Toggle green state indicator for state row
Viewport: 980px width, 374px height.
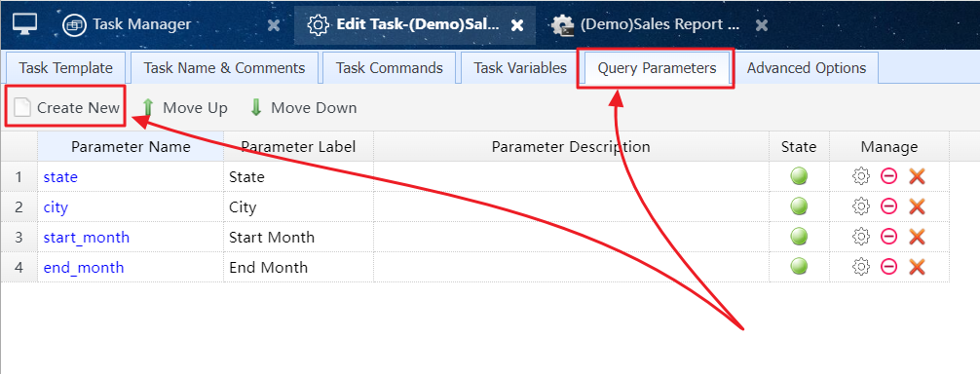click(x=799, y=176)
